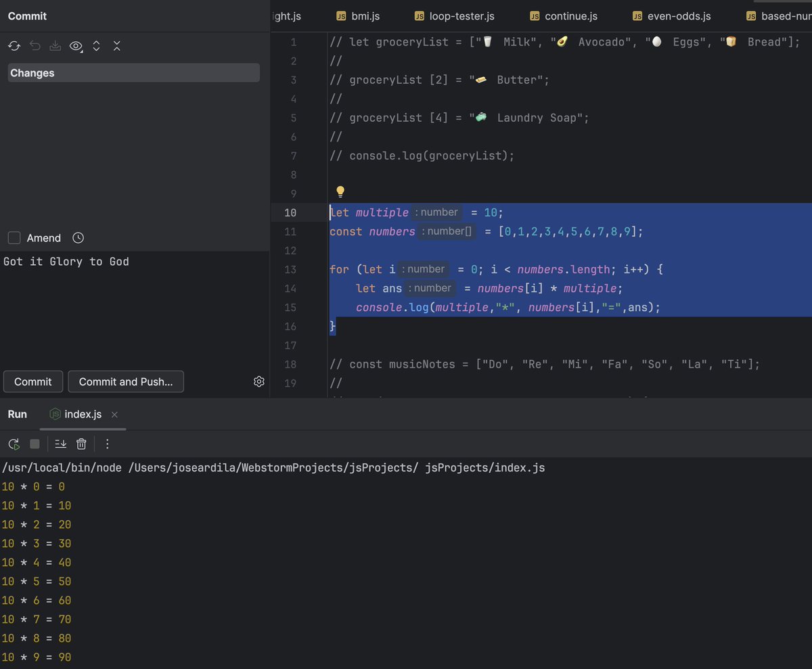Expand all changes in Commit panel

pos(96,46)
